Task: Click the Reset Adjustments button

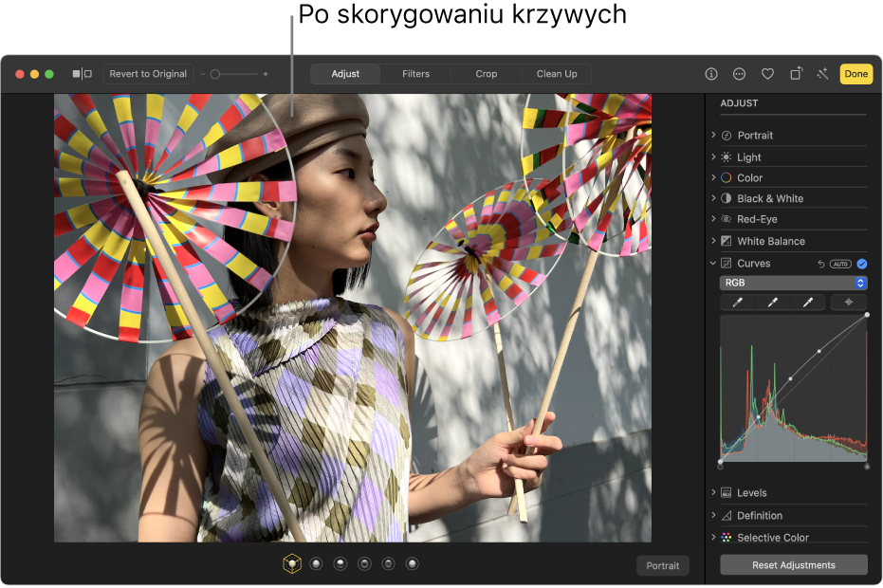Action: pos(793,565)
